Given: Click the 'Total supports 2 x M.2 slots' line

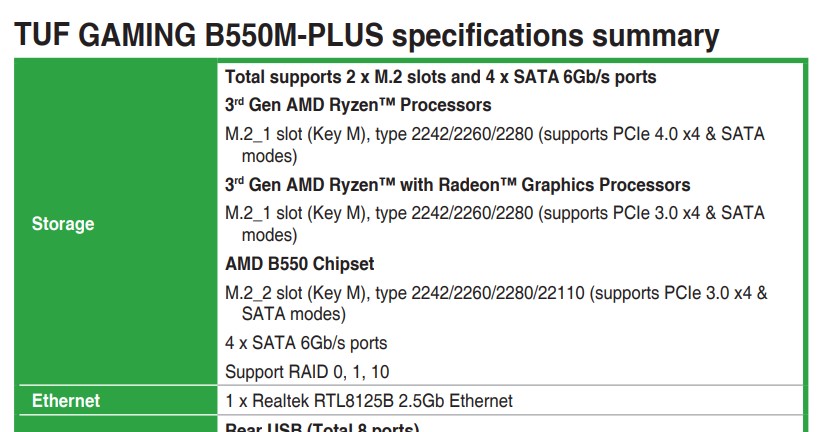Looking at the screenshot, I should click(440, 77).
